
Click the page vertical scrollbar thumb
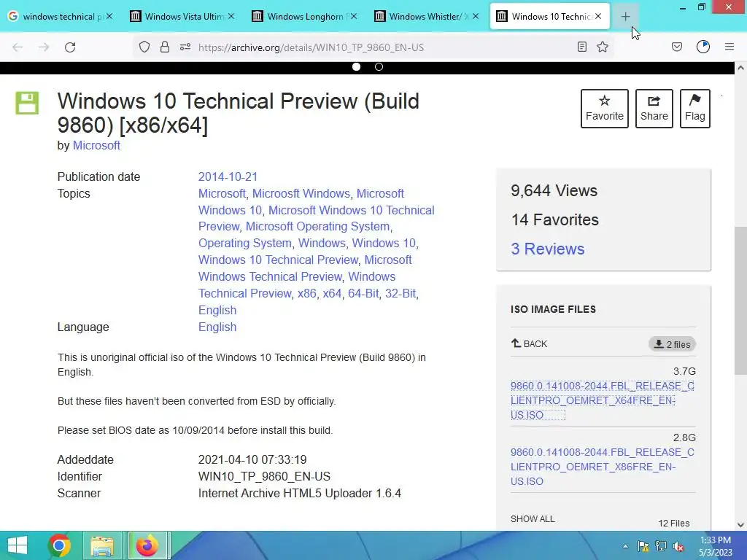(740, 301)
